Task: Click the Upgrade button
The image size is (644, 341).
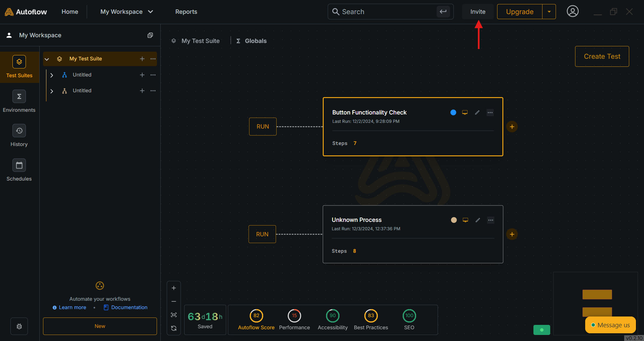Action: (x=520, y=12)
